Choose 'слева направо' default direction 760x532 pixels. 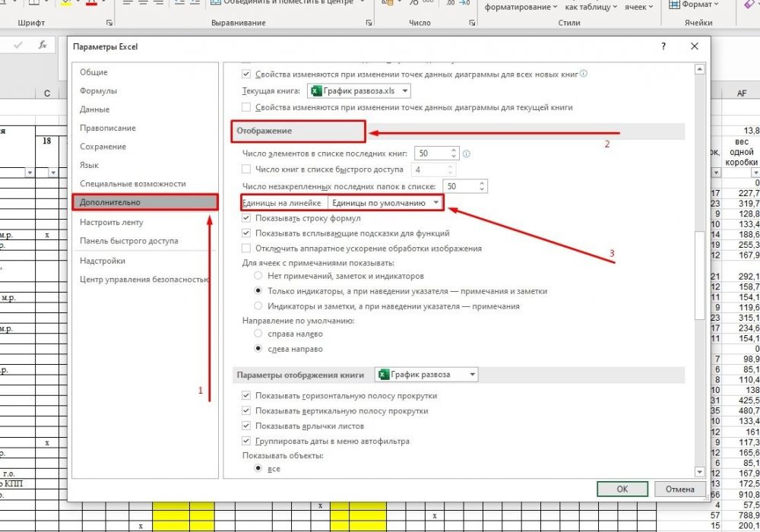258,348
